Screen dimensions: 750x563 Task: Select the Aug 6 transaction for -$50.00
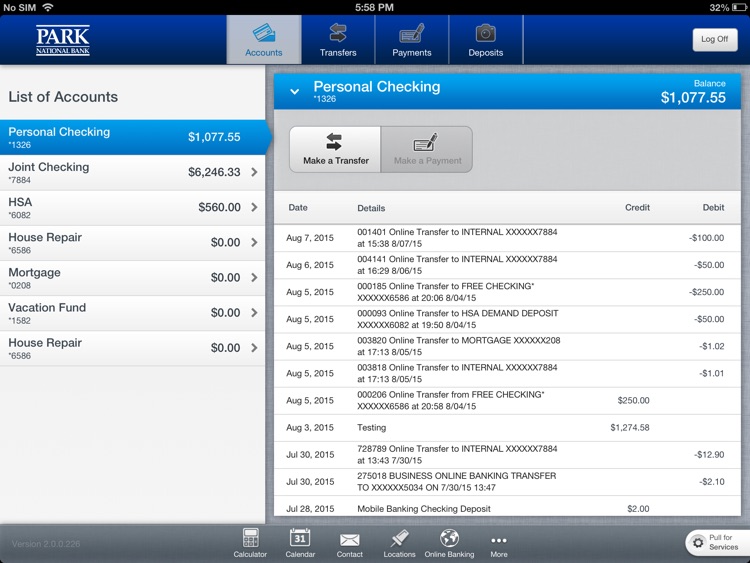507,265
